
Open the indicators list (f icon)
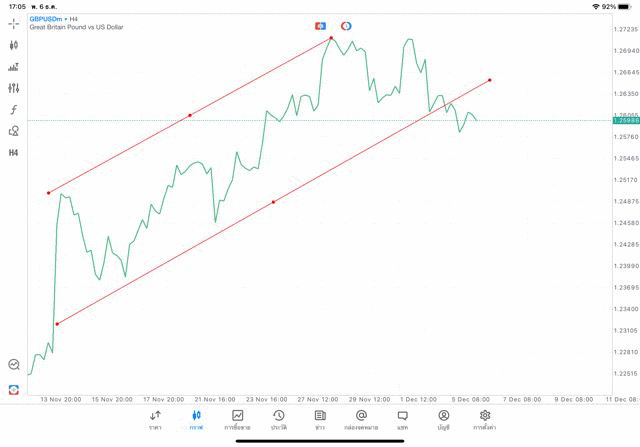[x=14, y=110]
